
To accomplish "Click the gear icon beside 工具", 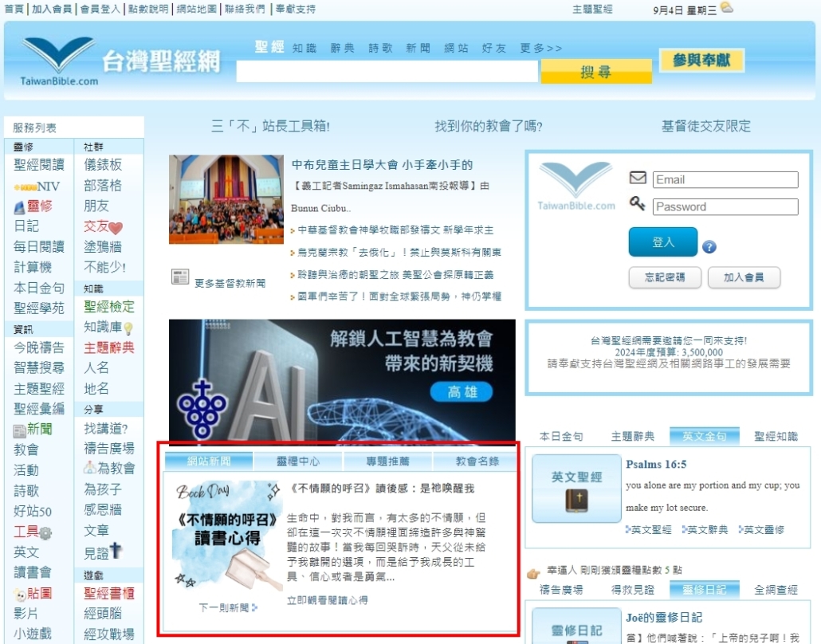I will 45,533.
